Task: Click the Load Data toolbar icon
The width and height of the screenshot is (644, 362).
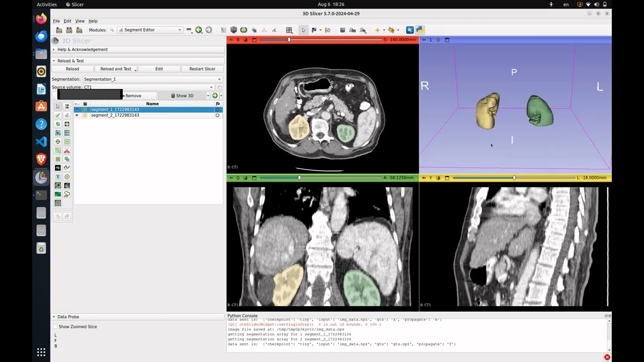Action: click(59, 30)
